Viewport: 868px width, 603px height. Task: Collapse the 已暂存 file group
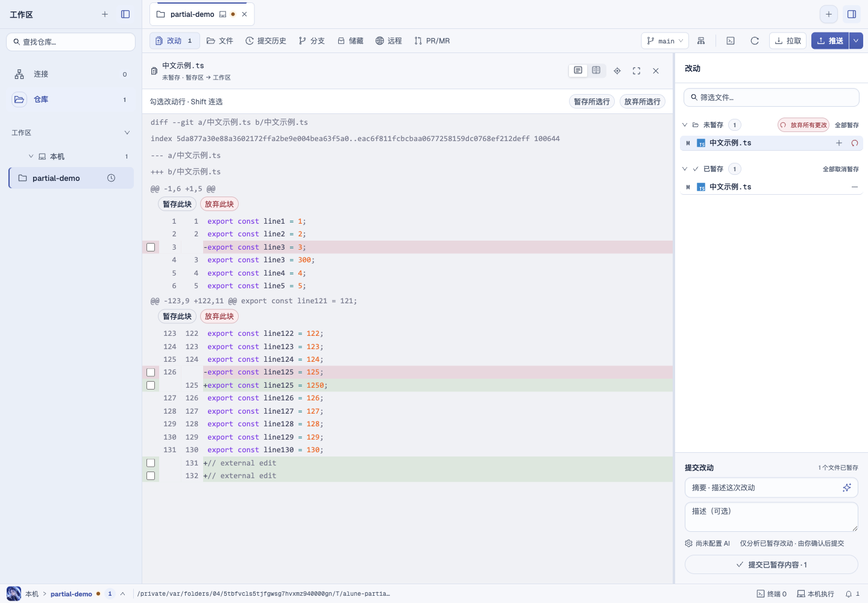click(685, 169)
